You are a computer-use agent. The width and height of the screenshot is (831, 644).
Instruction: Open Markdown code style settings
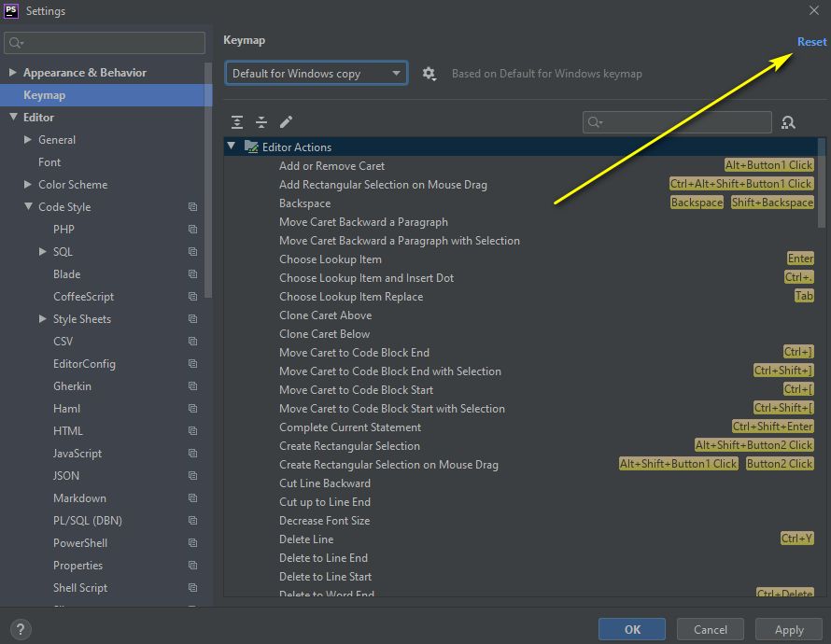(79, 498)
